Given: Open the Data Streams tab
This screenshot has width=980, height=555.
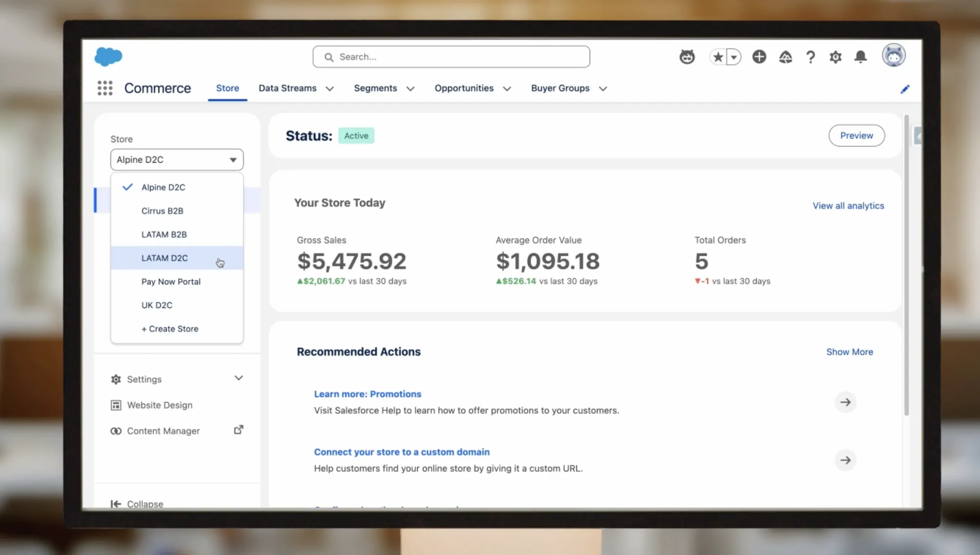Looking at the screenshot, I should [x=287, y=88].
